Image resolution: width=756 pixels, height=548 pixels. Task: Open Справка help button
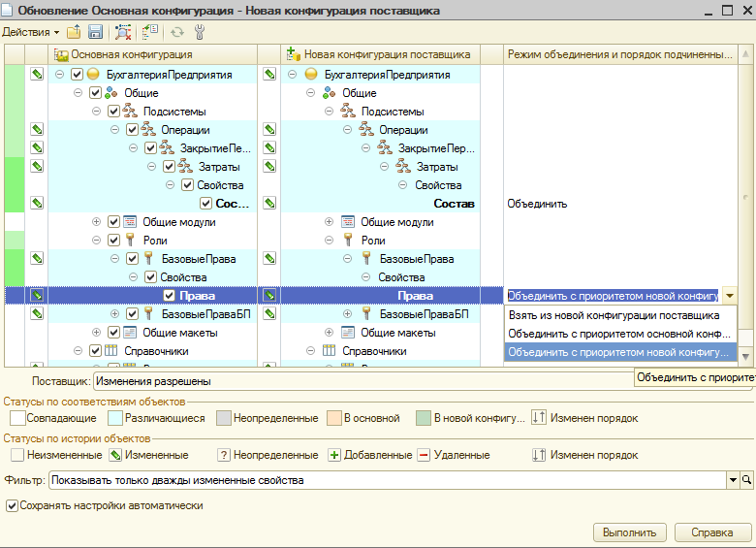pyautogui.click(x=712, y=532)
